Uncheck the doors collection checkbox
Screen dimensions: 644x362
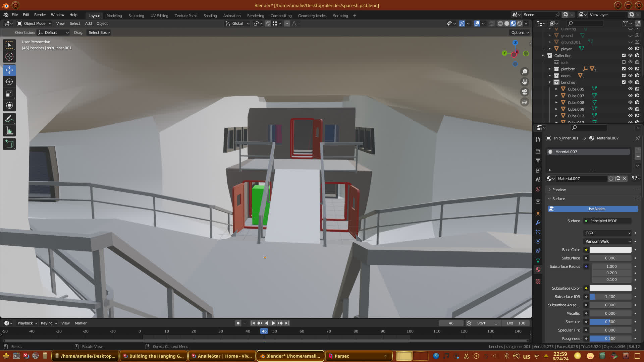point(624,75)
